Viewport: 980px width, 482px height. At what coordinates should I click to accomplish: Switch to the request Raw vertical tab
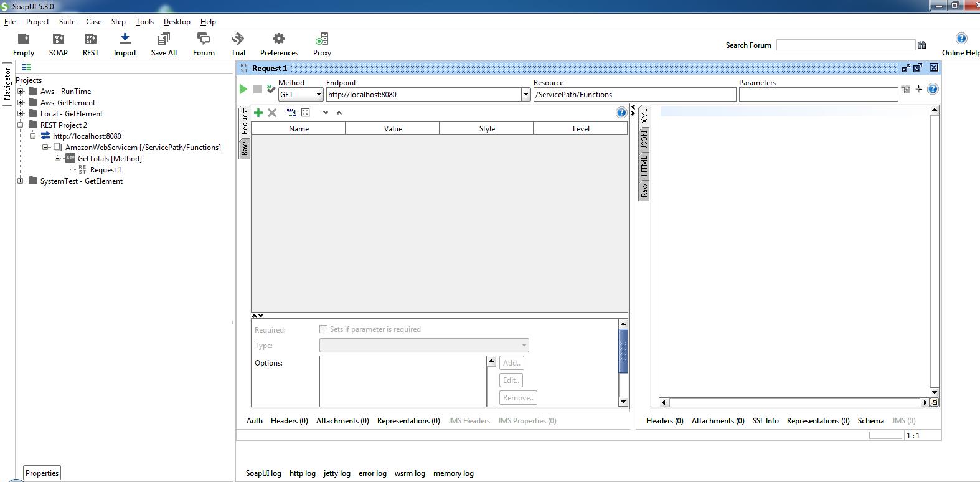(x=244, y=148)
